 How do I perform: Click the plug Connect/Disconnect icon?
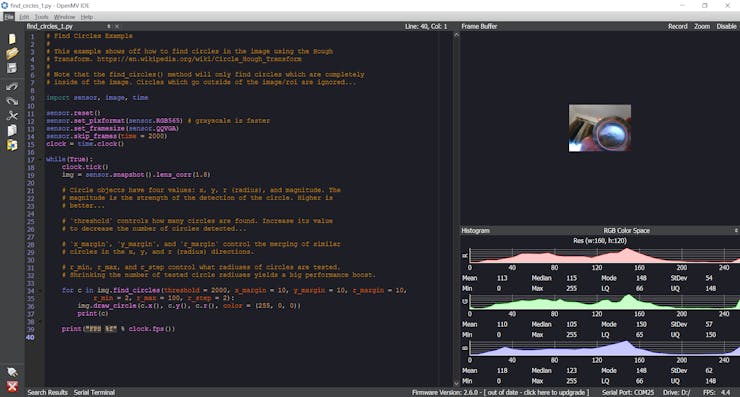(x=12, y=372)
